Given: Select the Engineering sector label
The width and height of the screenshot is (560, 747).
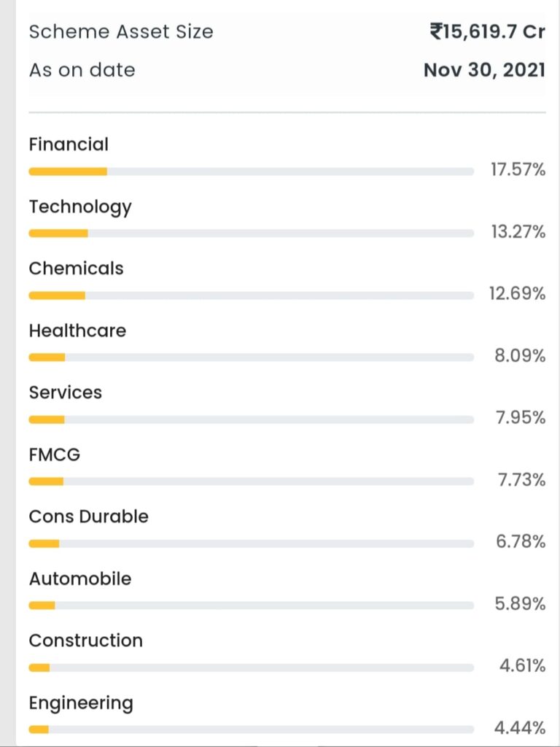Looking at the screenshot, I should pos(81,704).
